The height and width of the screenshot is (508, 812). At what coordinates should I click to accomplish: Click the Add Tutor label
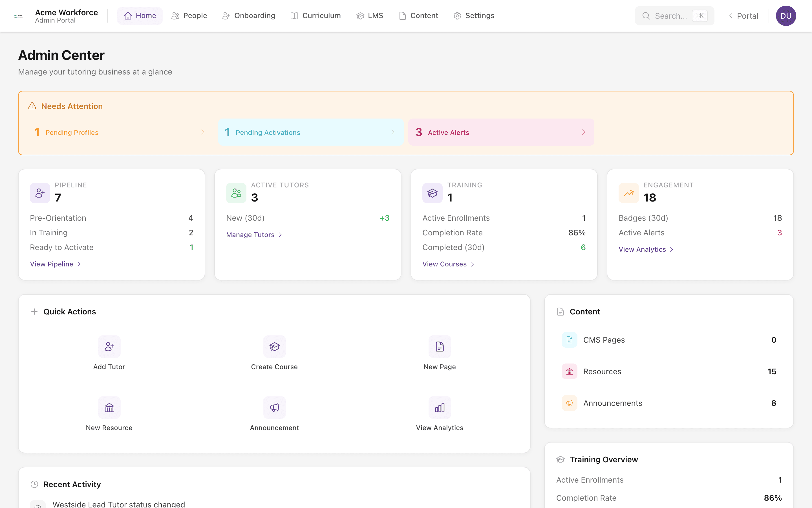109,367
